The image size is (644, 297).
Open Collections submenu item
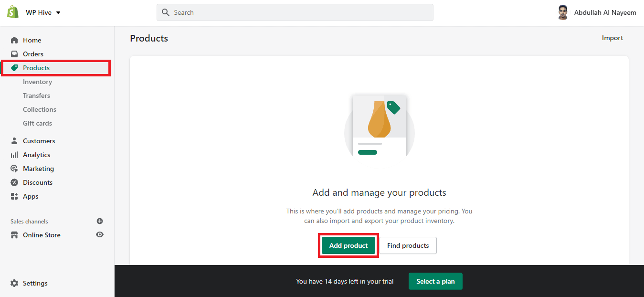[40, 109]
